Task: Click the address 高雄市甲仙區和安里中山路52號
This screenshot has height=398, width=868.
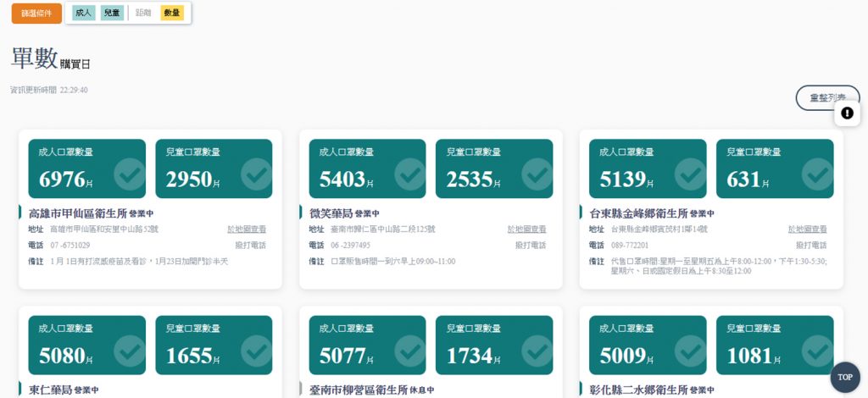Action: tap(104, 229)
